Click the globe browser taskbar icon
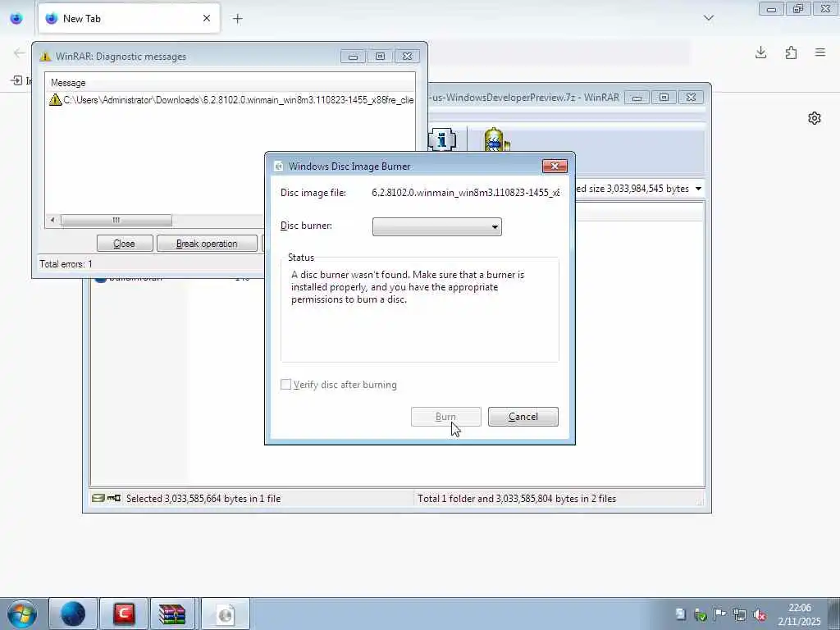 [73, 614]
